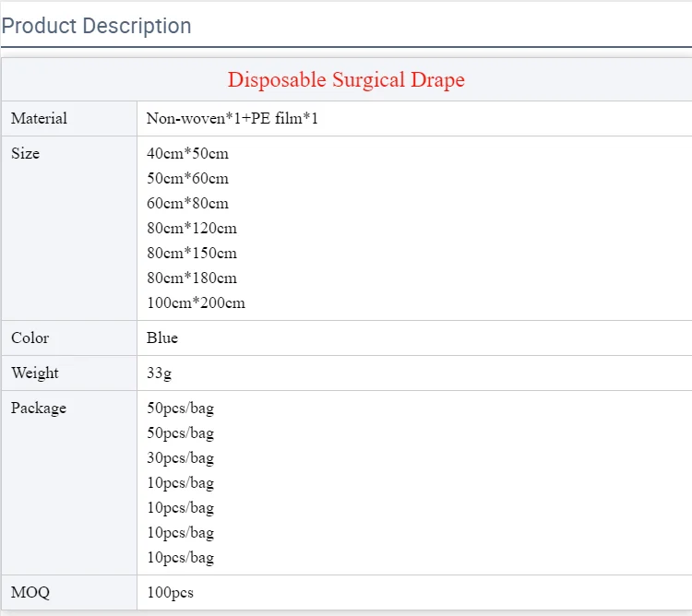The width and height of the screenshot is (692, 616).
Task: Click the Blue color value
Action: click(x=162, y=338)
